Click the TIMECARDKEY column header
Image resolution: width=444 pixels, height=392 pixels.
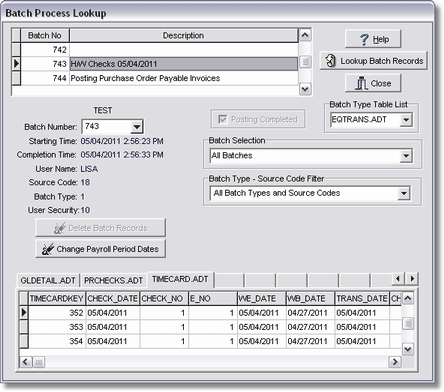[57, 299]
